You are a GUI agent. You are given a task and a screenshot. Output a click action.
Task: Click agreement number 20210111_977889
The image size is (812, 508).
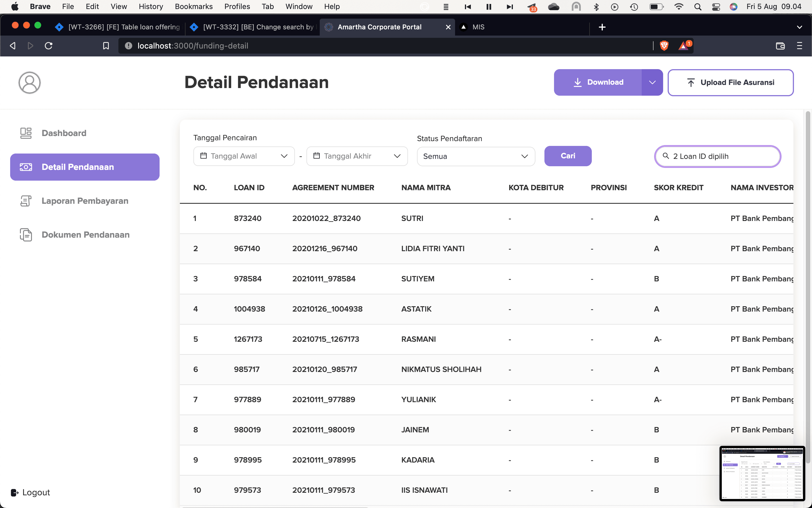click(x=323, y=399)
